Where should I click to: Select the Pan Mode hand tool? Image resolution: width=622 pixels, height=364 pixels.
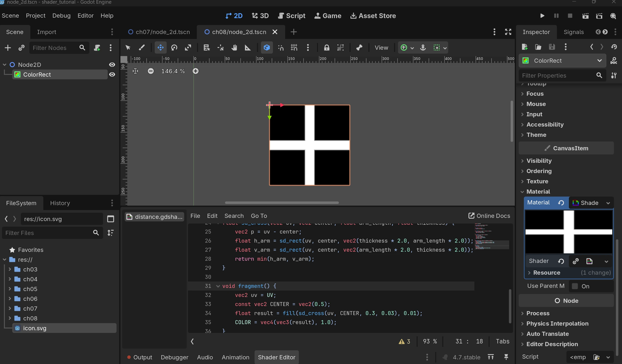coord(234,48)
